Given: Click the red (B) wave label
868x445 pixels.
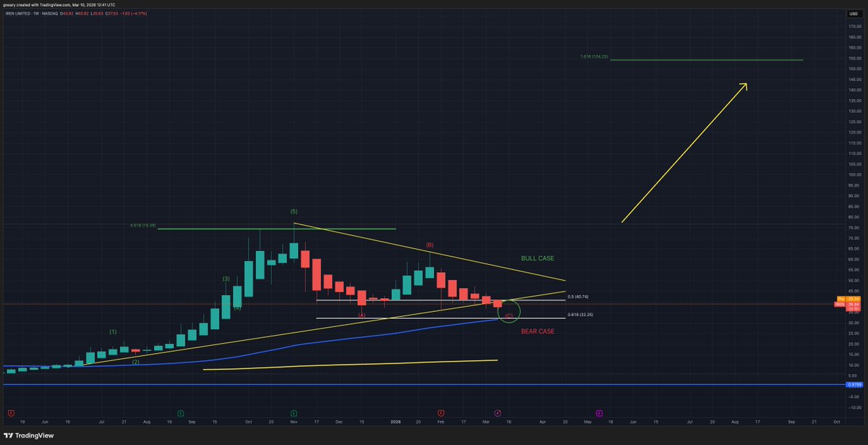Looking at the screenshot, I should coord(429,245).
